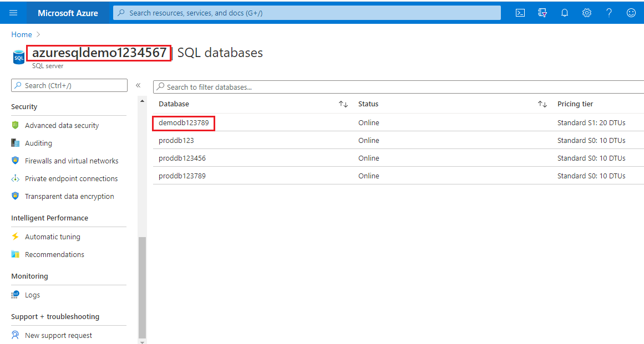This screenshot has height=344, width=644.
Task: Sort by Status column arrows
Action: tap(542, 104)
